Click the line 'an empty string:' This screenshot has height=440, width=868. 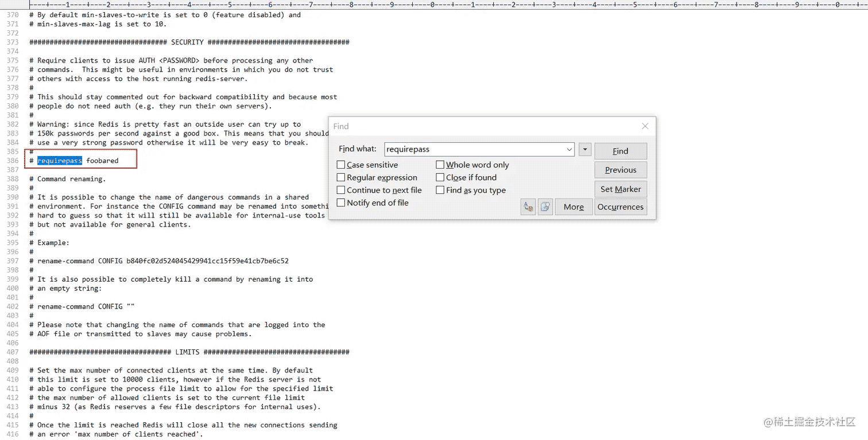tap(65, 289)
